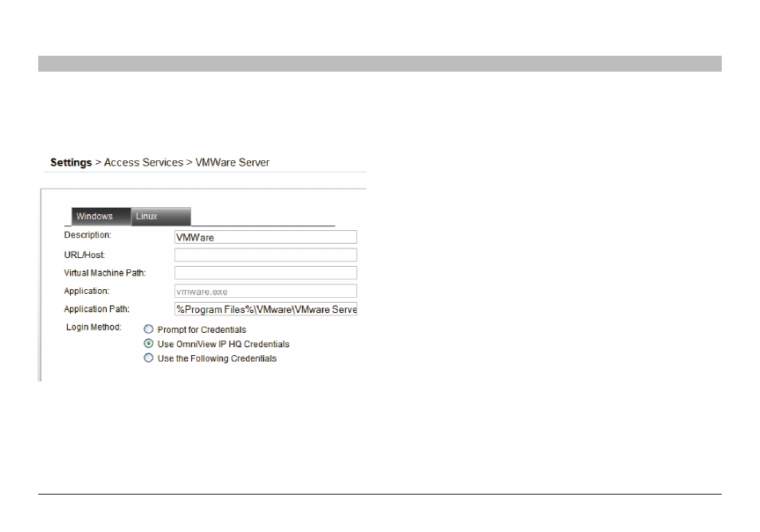Click the Application Path: label
This screenshot has width=760, height=532.
tap(97, 309)
